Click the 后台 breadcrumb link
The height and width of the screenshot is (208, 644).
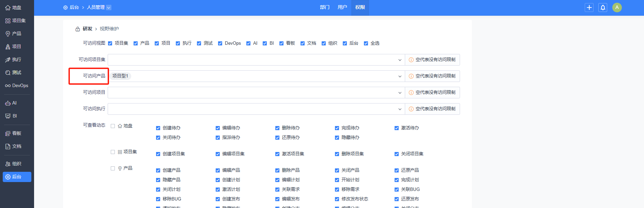coord(74,8)
